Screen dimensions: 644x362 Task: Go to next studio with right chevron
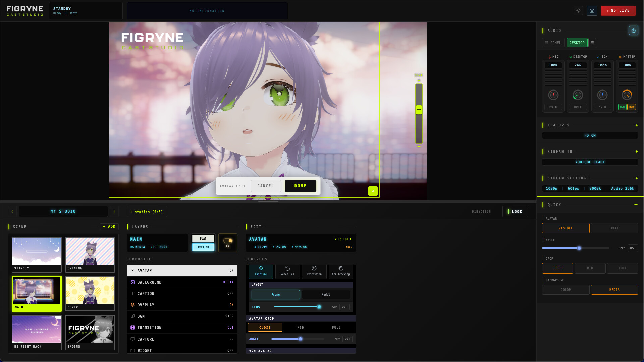(x=114, y=212)
